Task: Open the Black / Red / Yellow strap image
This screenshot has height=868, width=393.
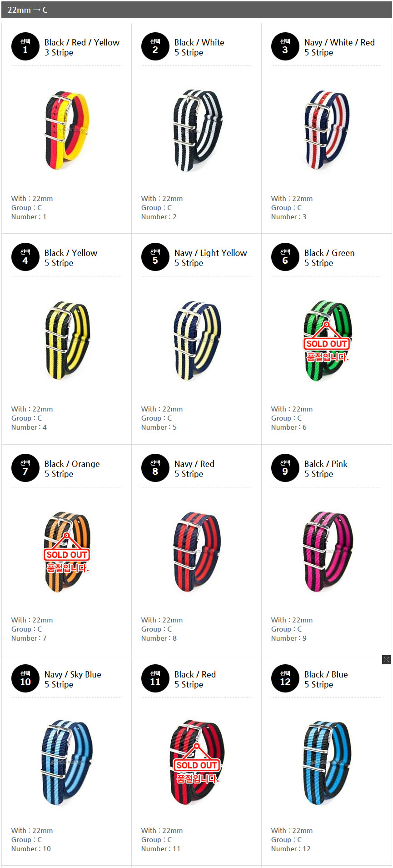Action: click(67, 130)
